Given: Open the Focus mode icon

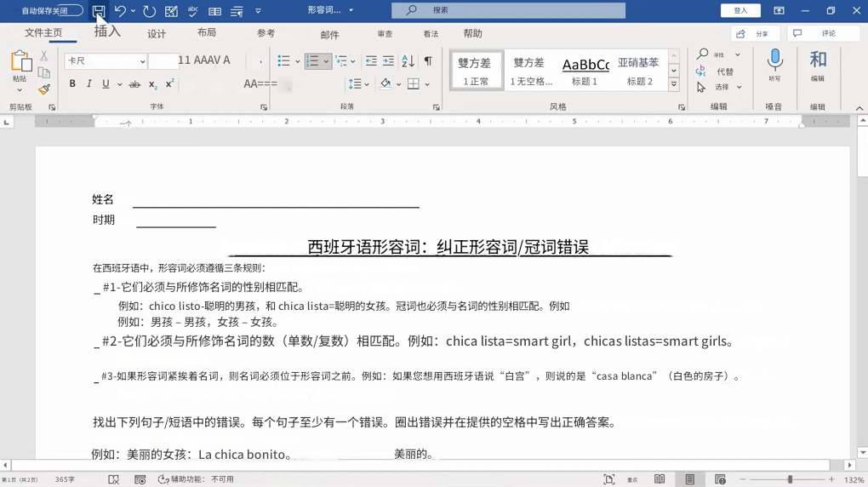Looking at the screenshot, I should point(609,479).
